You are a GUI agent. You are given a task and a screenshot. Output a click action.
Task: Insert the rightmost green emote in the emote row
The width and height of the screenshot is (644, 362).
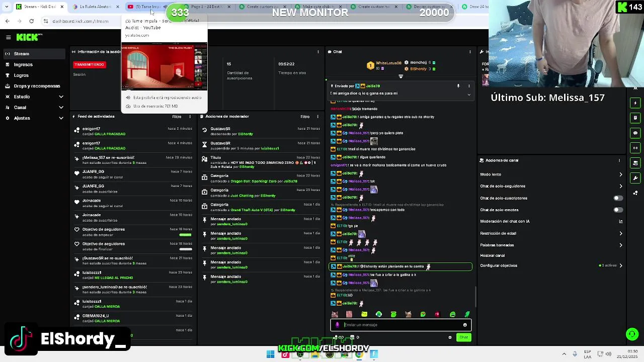[x=467, y=314]
